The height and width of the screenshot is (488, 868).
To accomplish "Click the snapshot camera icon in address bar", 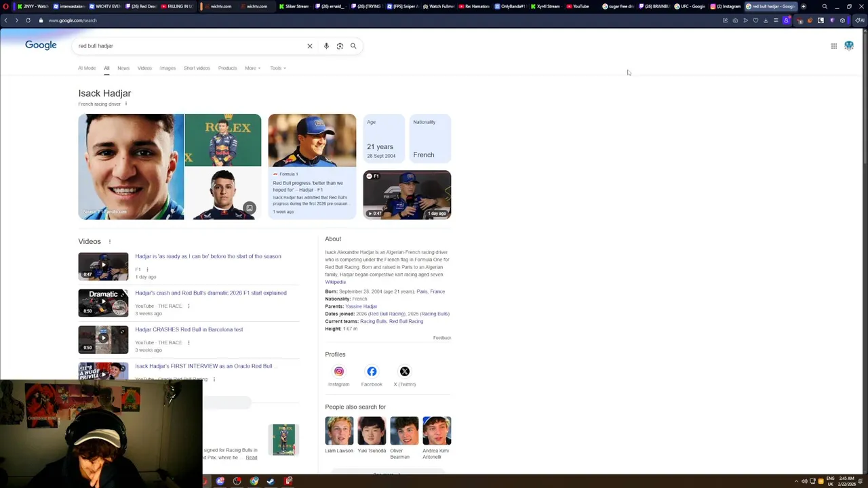I will tap(735, 20).
